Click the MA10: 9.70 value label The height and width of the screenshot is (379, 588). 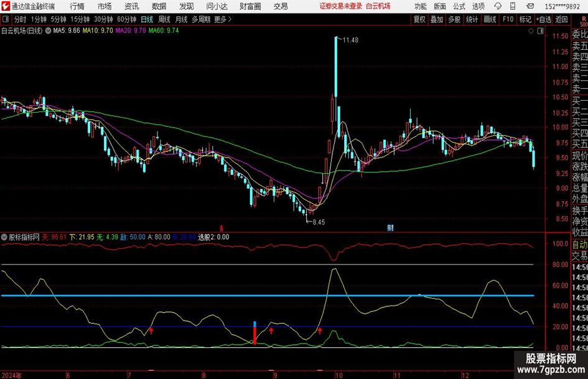coord(98,30)
